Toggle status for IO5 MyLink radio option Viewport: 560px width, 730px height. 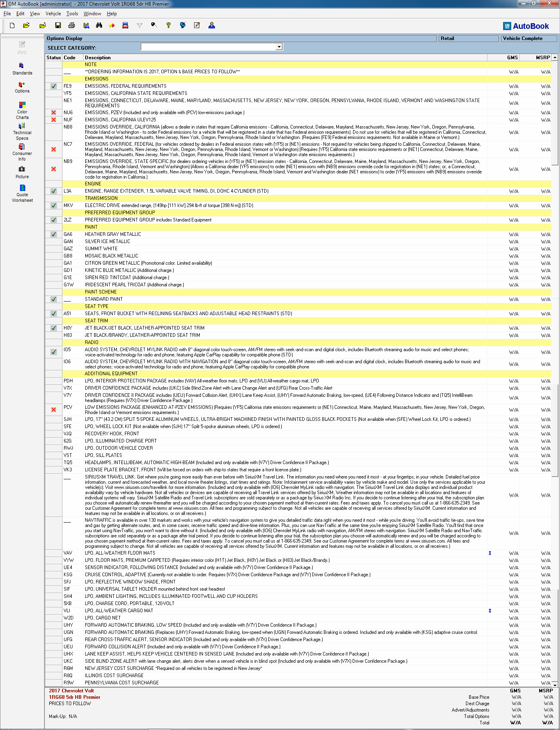pyautogui.click(x=54, y=352)
